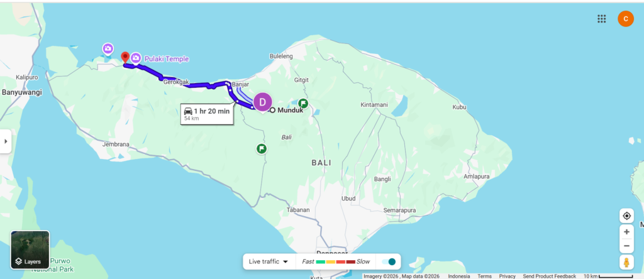The height and width of the screenshot is (279, 644).
Task: Click the Banjar town label
Action: pos(240,84)
